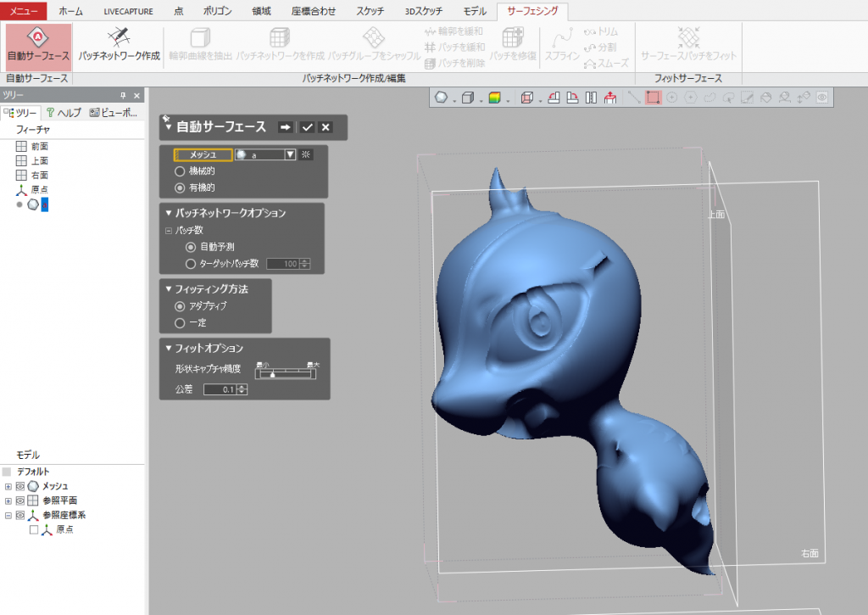Click the flip view icon
868x615 pixels.
[591, 98]
